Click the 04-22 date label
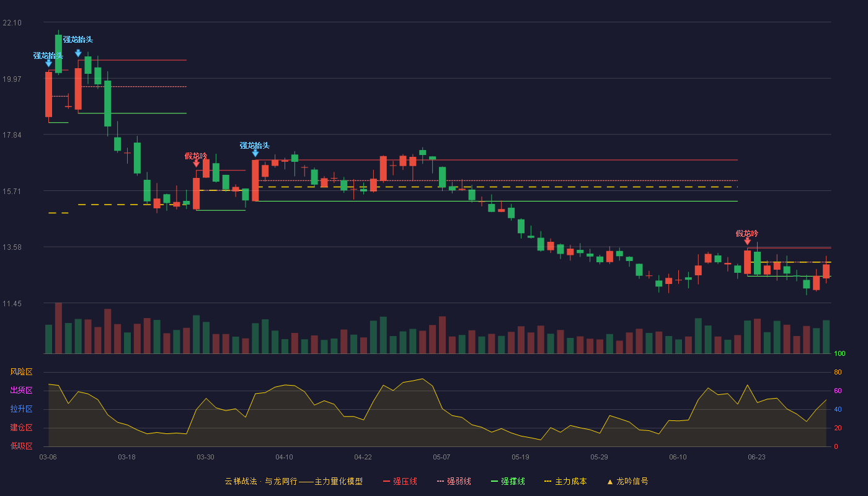This screenshot has height=496, width=868. click(363, 457)
